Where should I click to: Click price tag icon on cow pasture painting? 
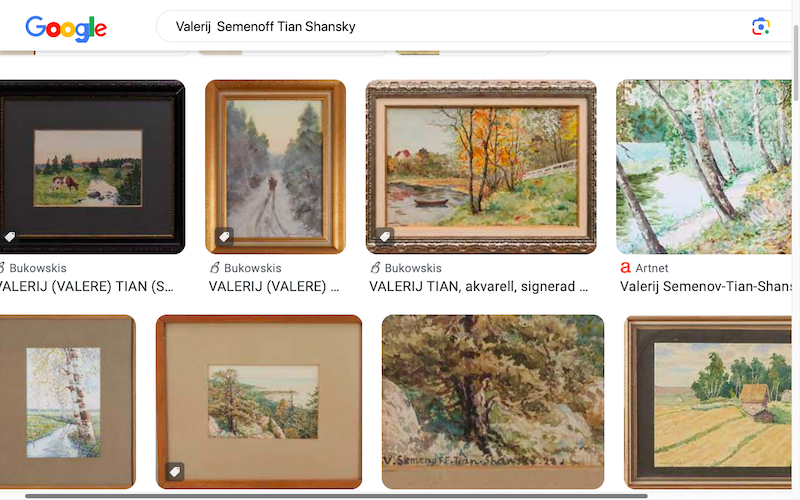point(10,237)
